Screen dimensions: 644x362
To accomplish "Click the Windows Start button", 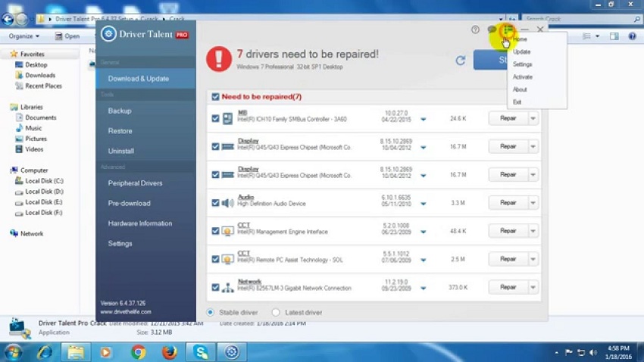I will tap(13, 353).
